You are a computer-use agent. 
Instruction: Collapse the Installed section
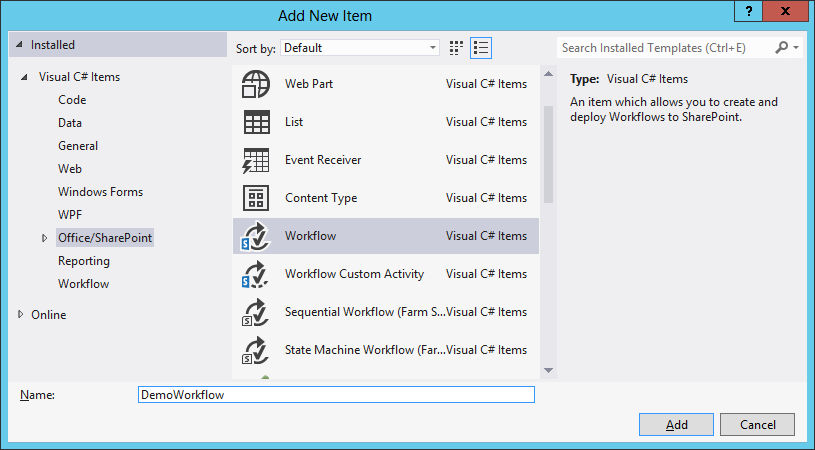coord(19,45)
